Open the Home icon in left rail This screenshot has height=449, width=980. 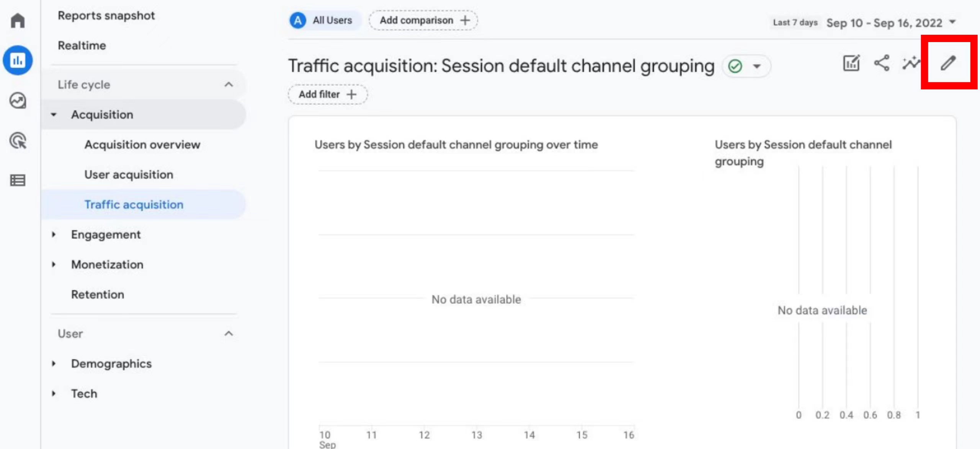[x=18, y=20]
